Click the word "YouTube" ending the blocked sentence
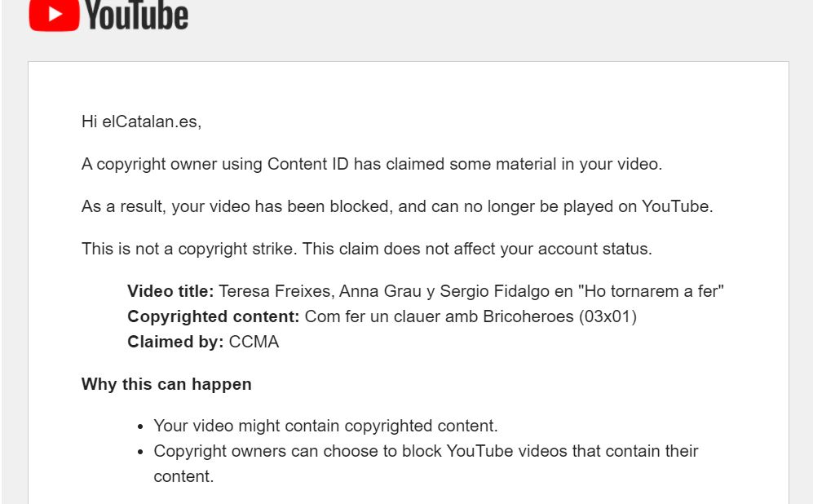 click(675, 206)
